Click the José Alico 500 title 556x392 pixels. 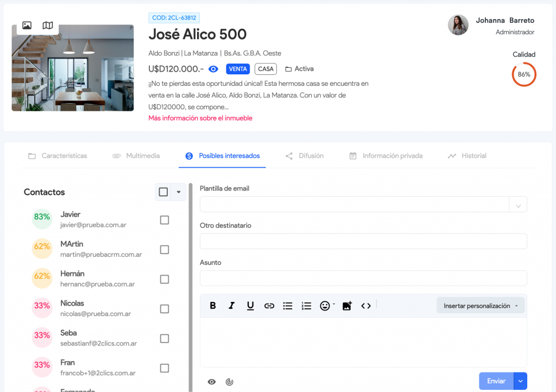[x=198, y=34]
